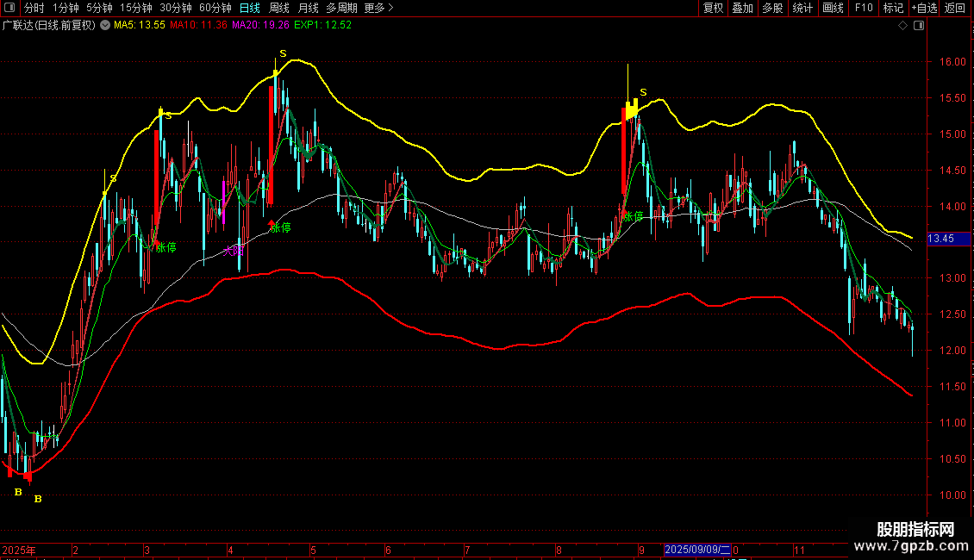Click the 广联达(日线.前复权) chart title
Image resolution: width=974 pixels, height=560 pixels.
pos(49,26)
